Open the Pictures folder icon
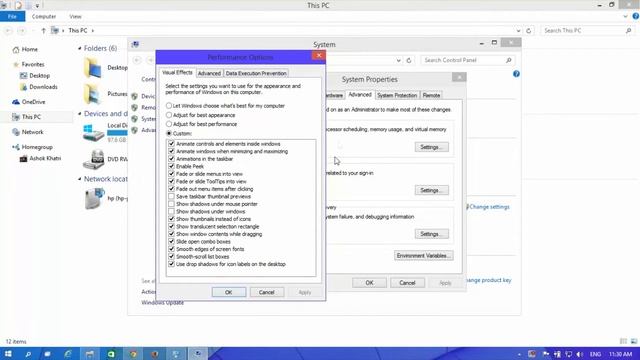 93,94
